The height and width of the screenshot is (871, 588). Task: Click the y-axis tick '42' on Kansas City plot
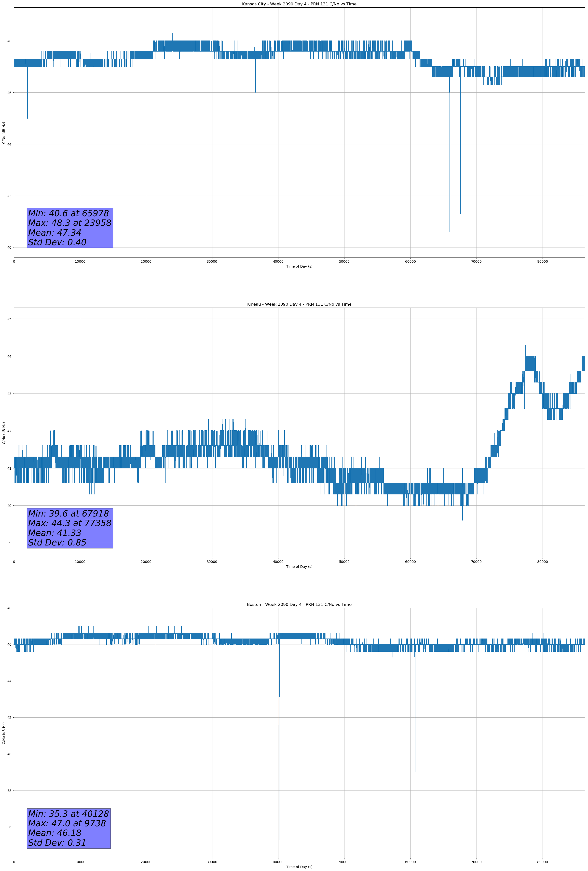tap(9, 196)
